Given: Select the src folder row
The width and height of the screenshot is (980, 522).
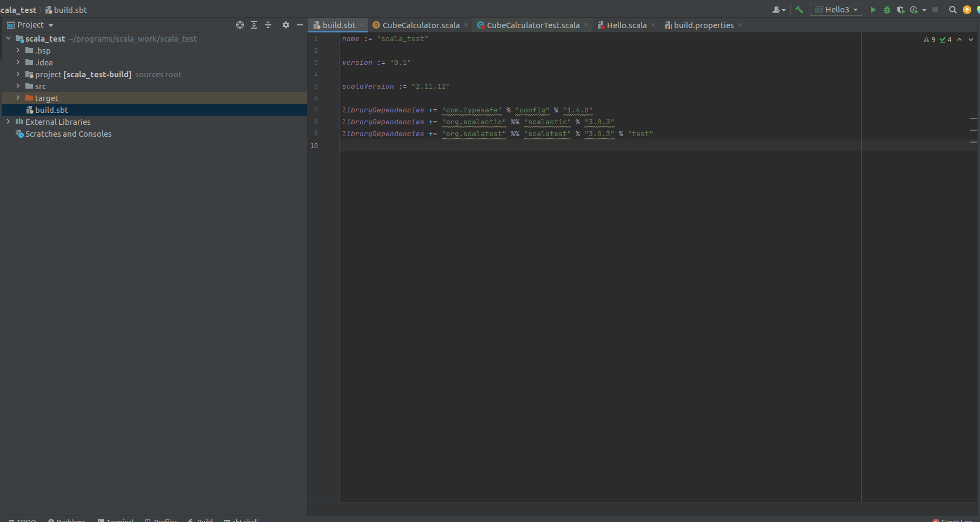Looking at the screenshot, I should 155,86.
